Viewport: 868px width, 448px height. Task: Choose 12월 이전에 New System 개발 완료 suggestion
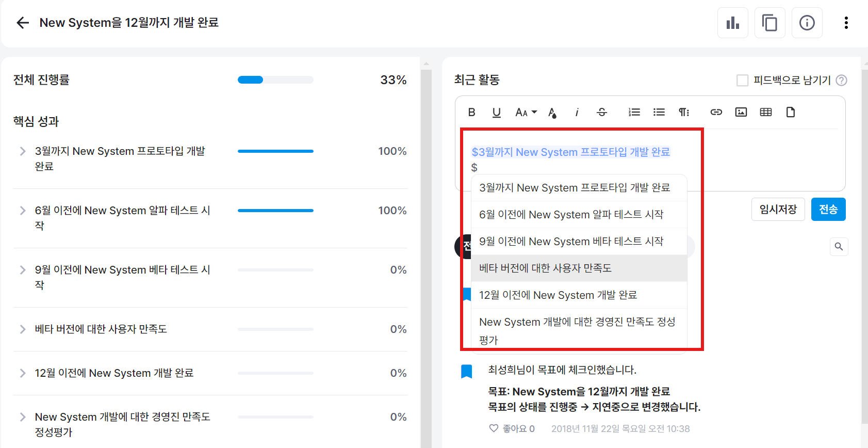[x=558, y=295]
